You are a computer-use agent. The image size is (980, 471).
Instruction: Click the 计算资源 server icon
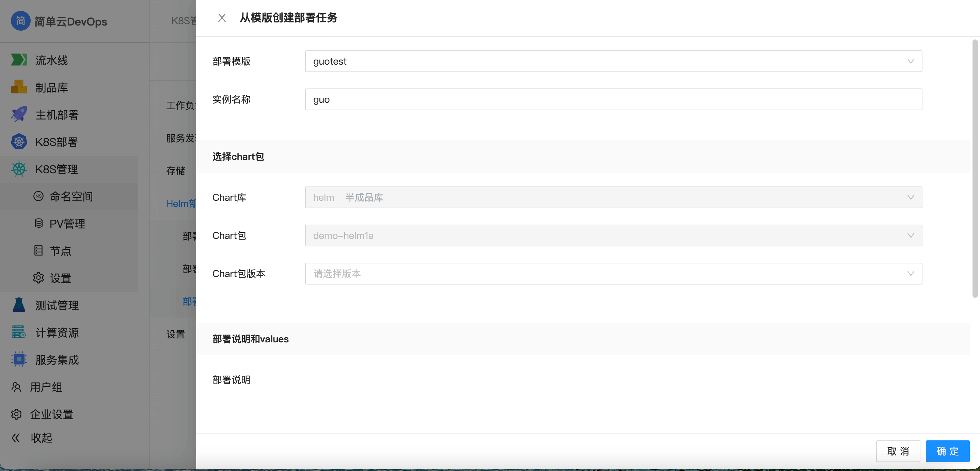[19, 332]
